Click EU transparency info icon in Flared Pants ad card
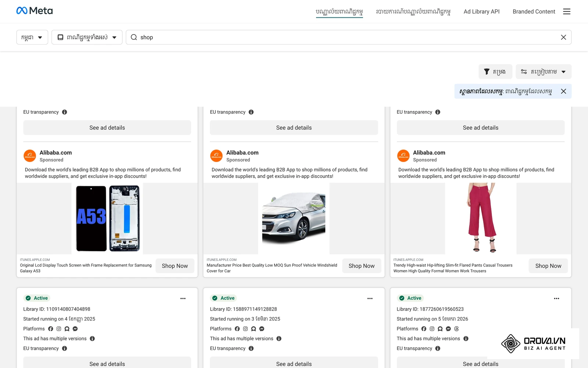Image resolution: width=588 pixels, height=368 pixels. pyautogui.click(x=438, y=112)
